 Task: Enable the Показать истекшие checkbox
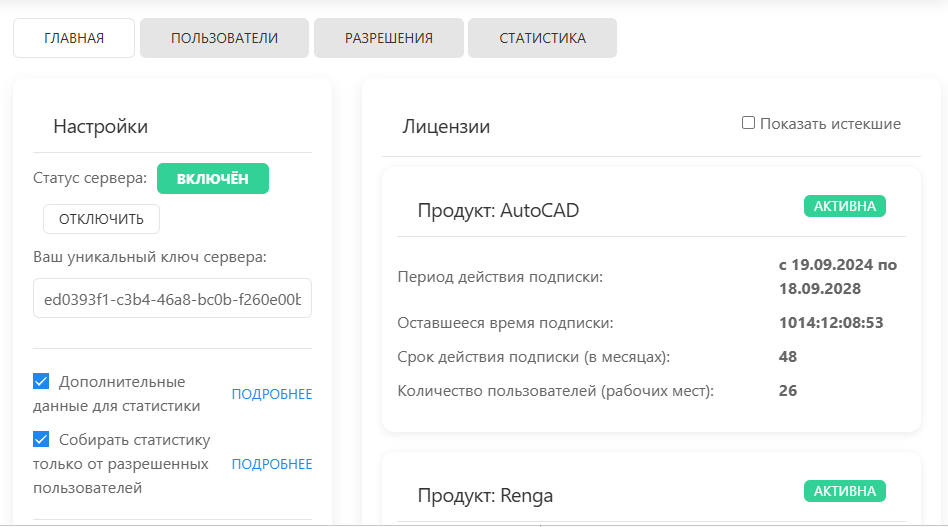[748, 123]
